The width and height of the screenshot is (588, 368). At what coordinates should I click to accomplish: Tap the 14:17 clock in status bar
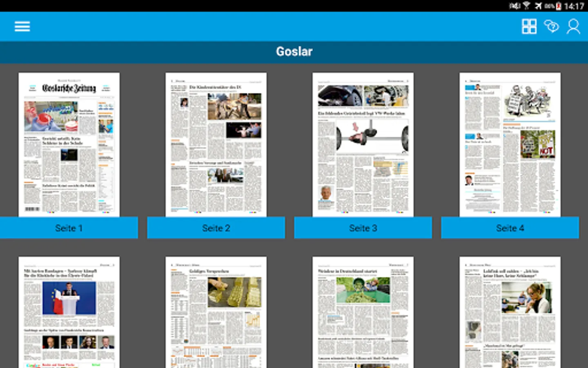574,6
